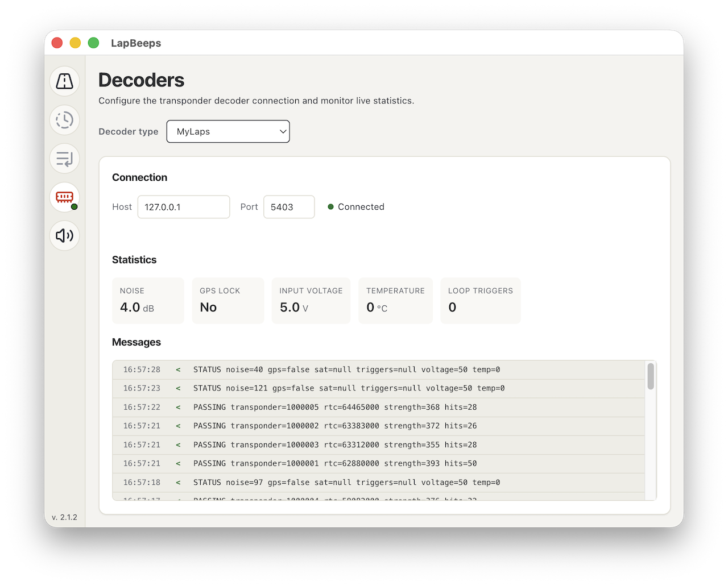Viewport: 728px width, 586px height.
Task: Close the LapBeeps window with red button
Action: pyautogui.click(x=57, y=43)
